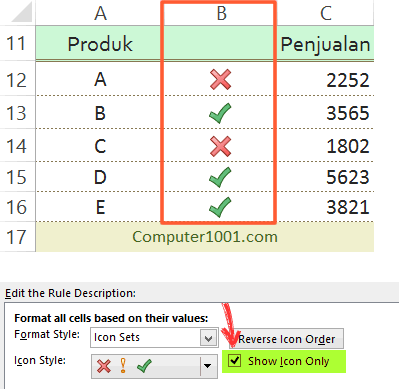The height and width of the screenshot is (389, 399).
Task: Select row 16 header
Action: tap(17, 207)
